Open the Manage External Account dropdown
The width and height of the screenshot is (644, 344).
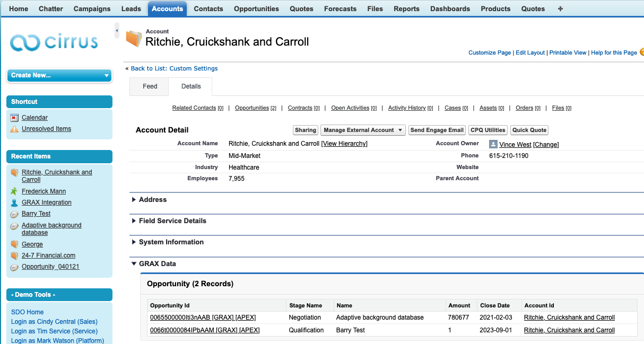click(363, 130)
